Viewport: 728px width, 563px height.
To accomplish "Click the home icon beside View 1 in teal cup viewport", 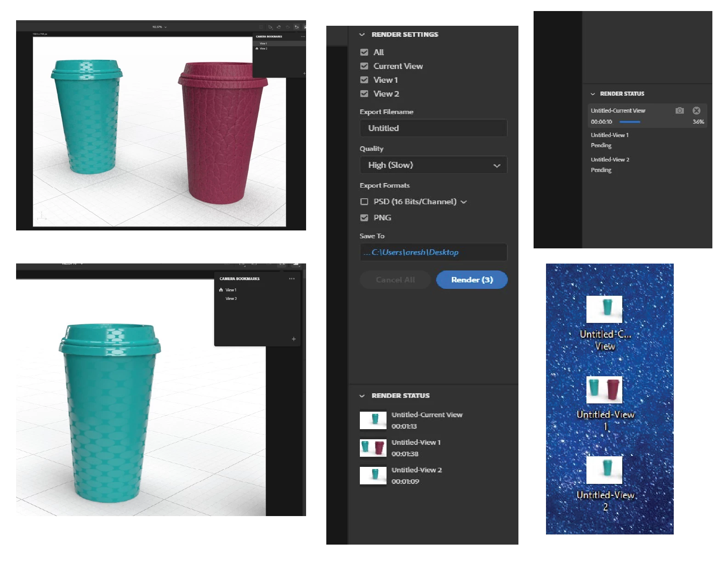I will point(221,290).
